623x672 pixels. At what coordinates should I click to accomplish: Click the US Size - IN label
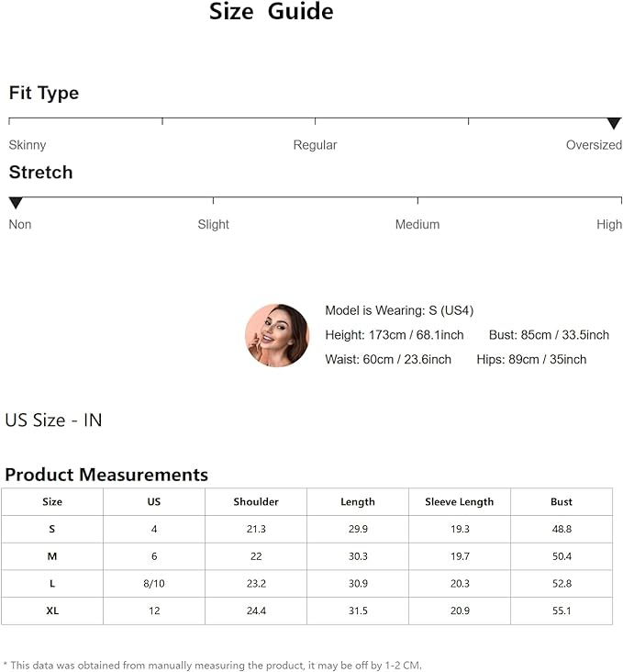point(53,420)
